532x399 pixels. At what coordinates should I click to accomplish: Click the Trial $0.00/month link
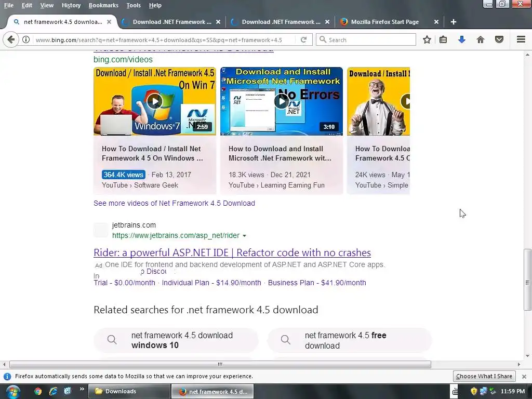pyautogui.click(x=124, y=283)
